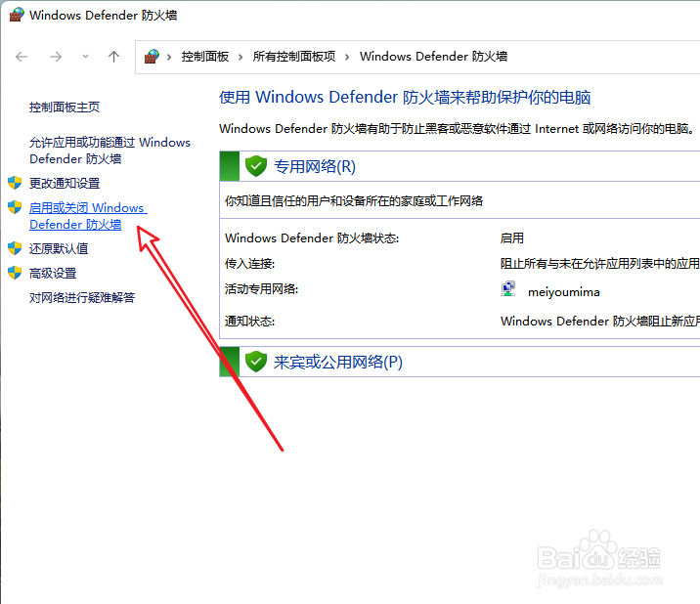Click shield icon beside 还原默认值
Screen dimensions: 700x604
pyautogui.click(x=15, y=248)
